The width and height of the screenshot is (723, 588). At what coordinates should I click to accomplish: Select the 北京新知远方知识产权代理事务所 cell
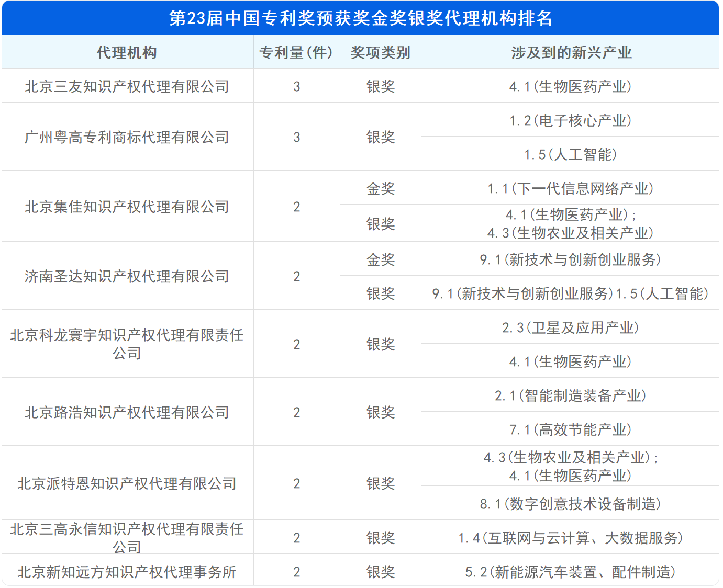[x=127, y=571]
